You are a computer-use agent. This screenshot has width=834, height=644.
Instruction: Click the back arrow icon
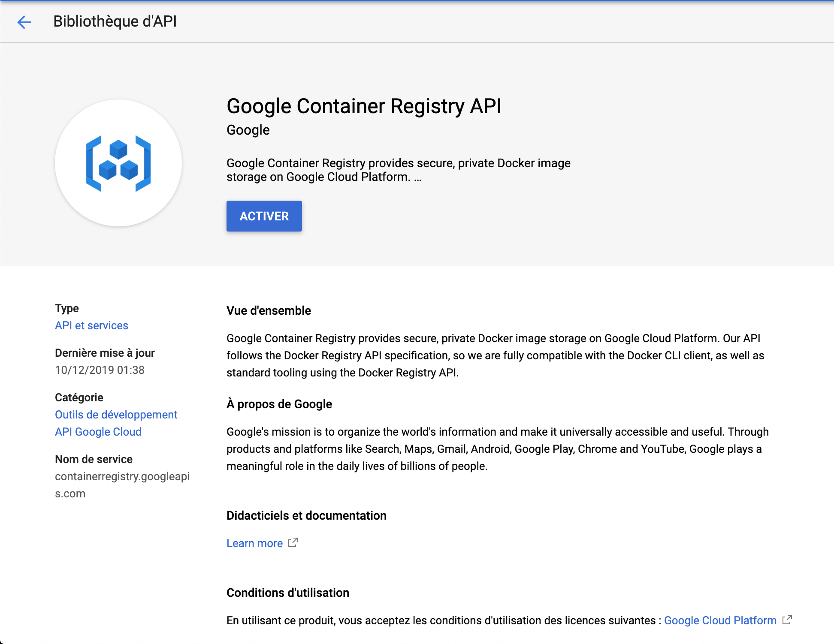[x=24, y=22]
